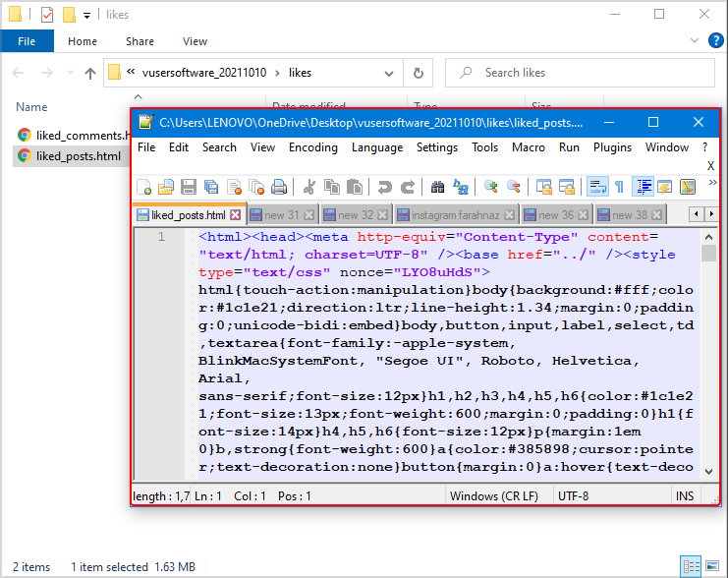Toggle synchronize vertical scrolling icon
728x578 pixels.
(543, 187)
